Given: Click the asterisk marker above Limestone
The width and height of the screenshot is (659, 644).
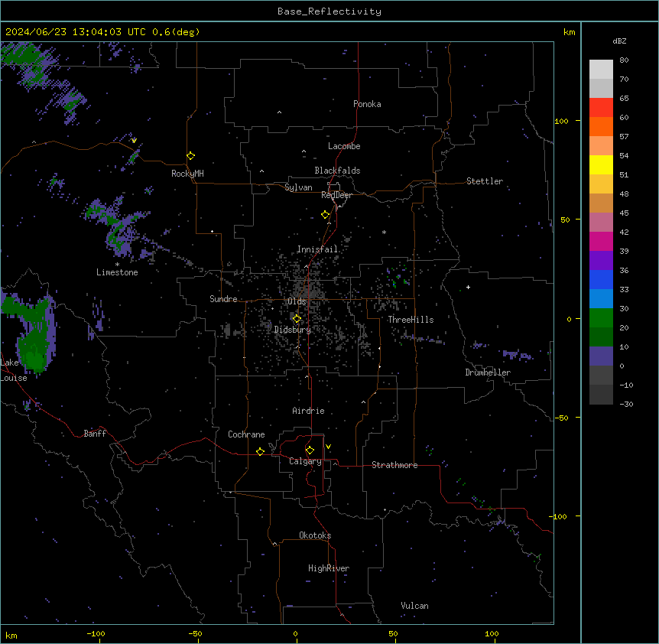Looking at the screenshot, I should [117, 265].
